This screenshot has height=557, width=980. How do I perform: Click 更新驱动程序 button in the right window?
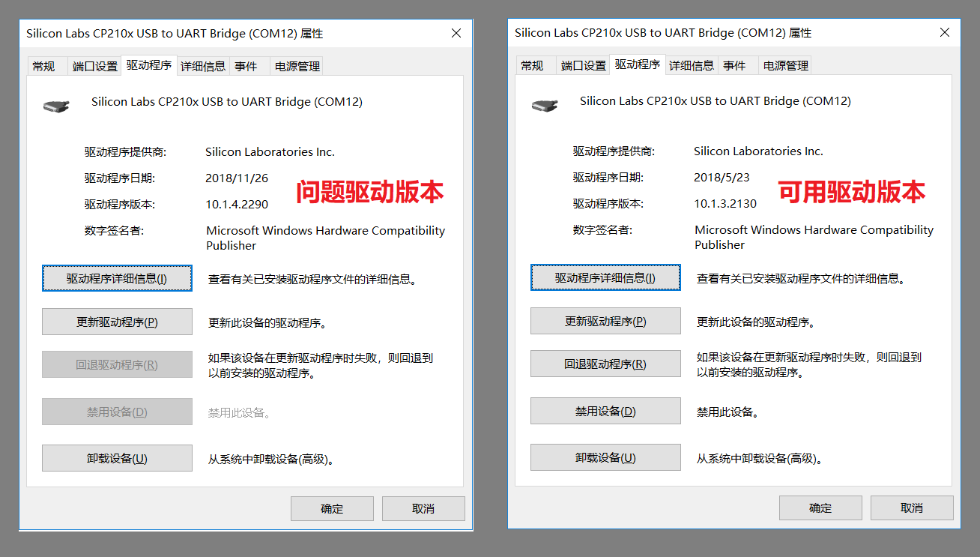(x=605, y=321)
